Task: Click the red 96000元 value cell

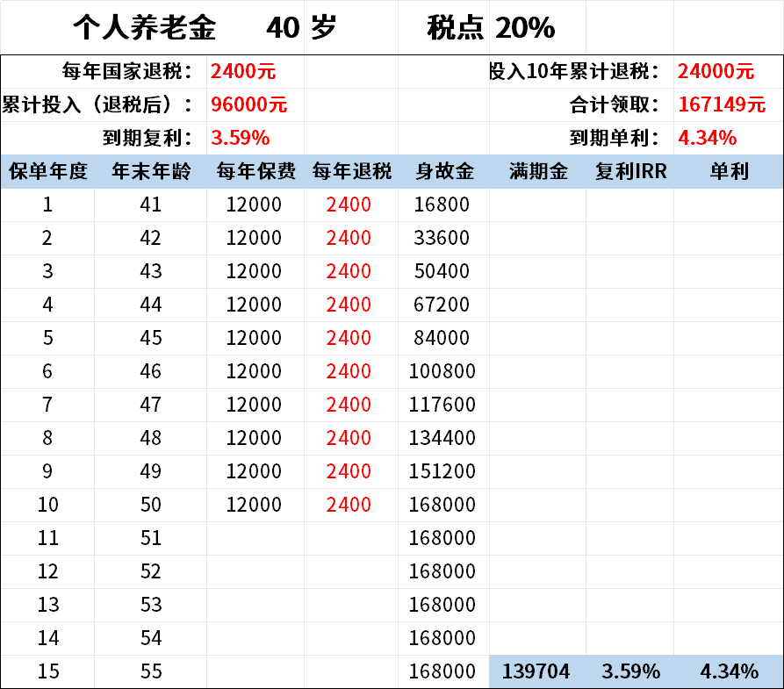Action: pyautogui.click(x=249, y=105)
